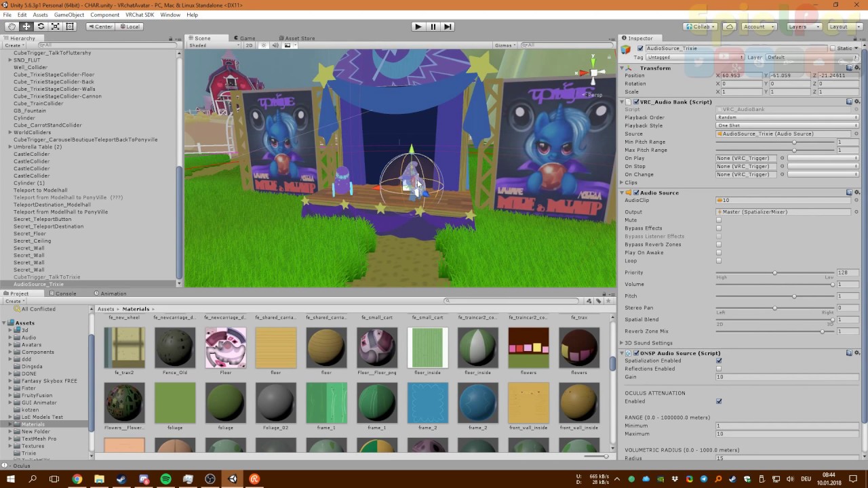Open Google Chrome from taskbar
This screenshot has height=488, width=868.
(77, 479)
